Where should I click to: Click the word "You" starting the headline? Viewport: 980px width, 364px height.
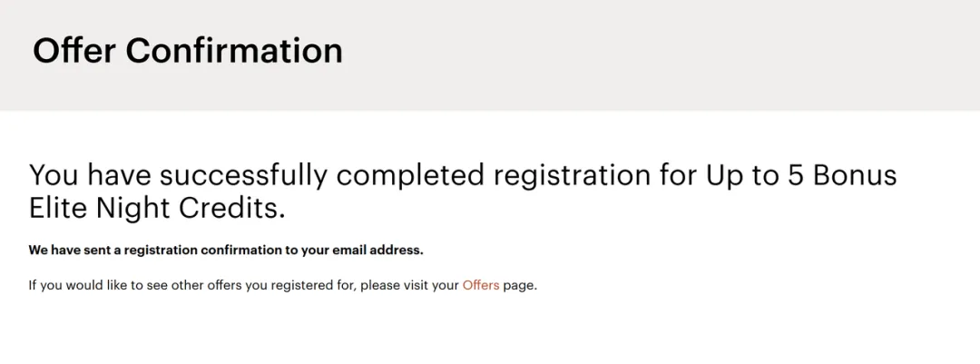click(x=54, y=174)
